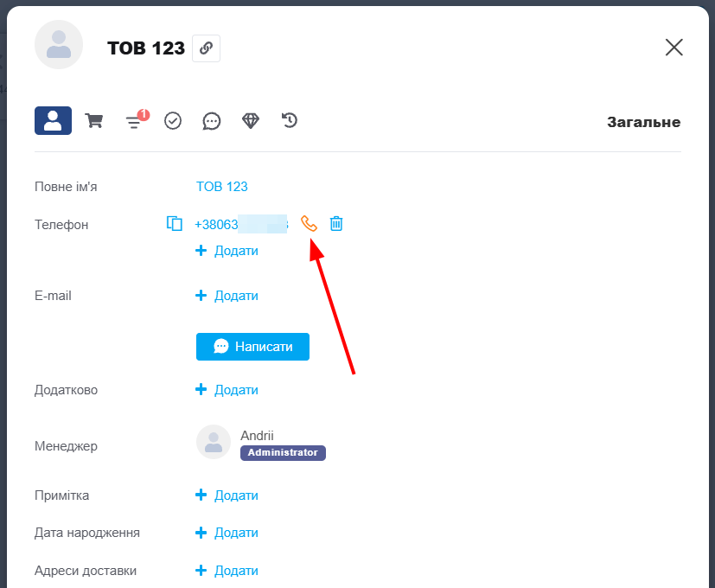Close the ТОВ 123 contact dialog
Image resolution: width=715 pixels, height=588 pixels.
coord(674,48)
